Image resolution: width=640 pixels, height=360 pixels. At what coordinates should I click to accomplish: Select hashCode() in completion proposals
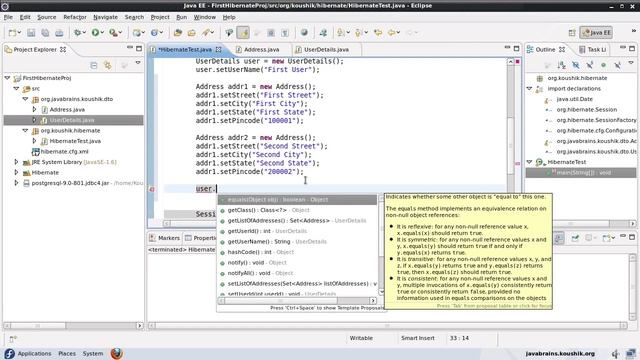coord(297,252)
